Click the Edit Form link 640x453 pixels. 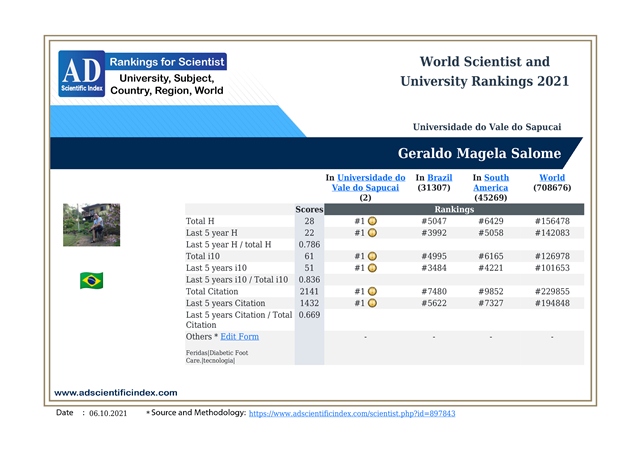(x=240, y=337)
